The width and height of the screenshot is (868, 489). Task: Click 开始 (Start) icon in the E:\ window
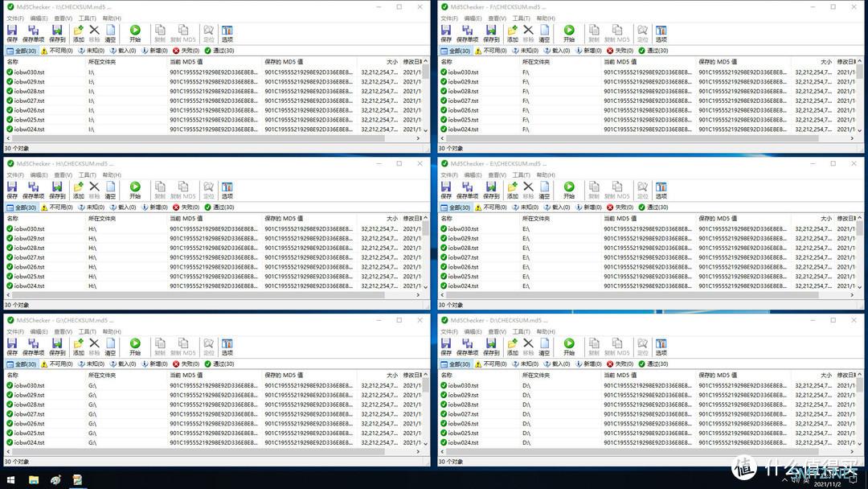568,190
